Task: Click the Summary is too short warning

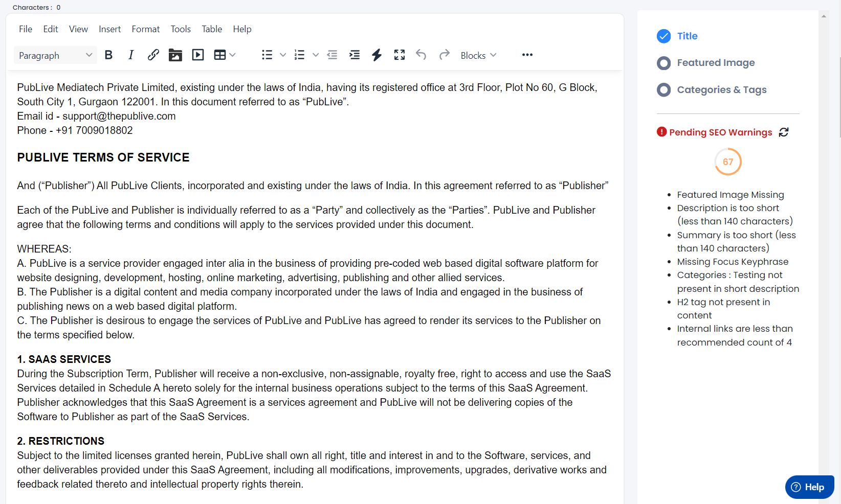Action: click(737, 242)
